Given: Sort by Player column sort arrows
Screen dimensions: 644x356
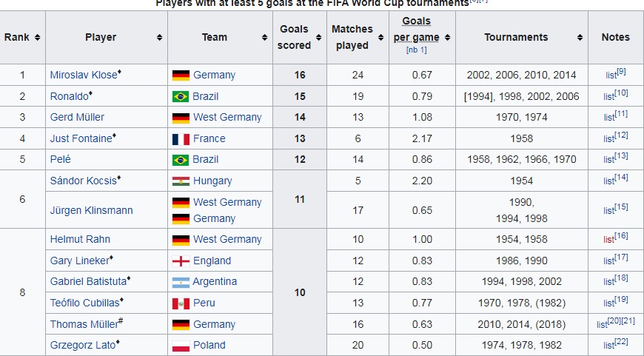Looking at the screenshot, I should point(159,38).
